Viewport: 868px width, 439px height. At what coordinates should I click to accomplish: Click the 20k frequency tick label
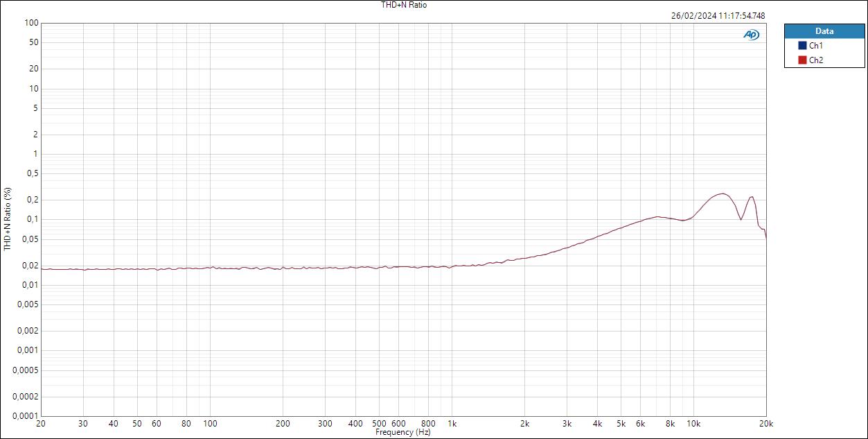(766, 422)
